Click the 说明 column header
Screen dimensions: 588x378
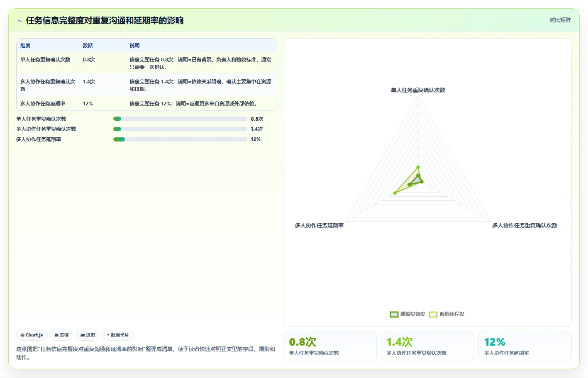pyautogui.click(x=134, y=46)
